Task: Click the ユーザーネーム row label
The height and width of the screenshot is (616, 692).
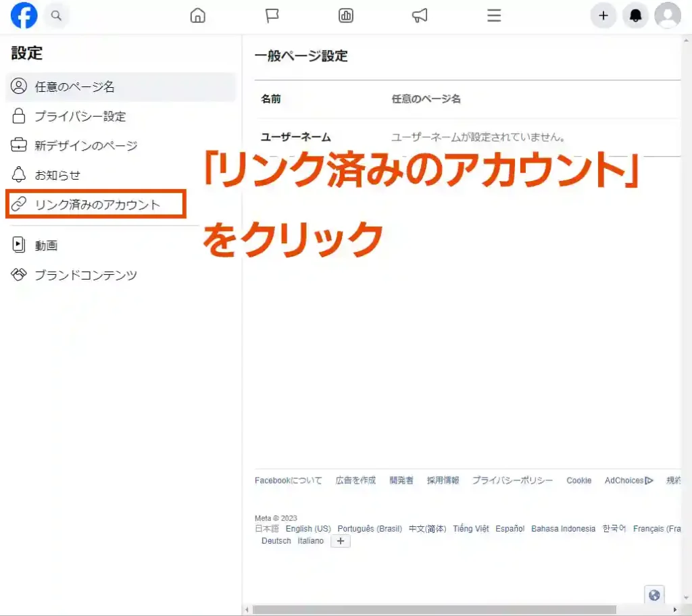Action: point(295,137)
